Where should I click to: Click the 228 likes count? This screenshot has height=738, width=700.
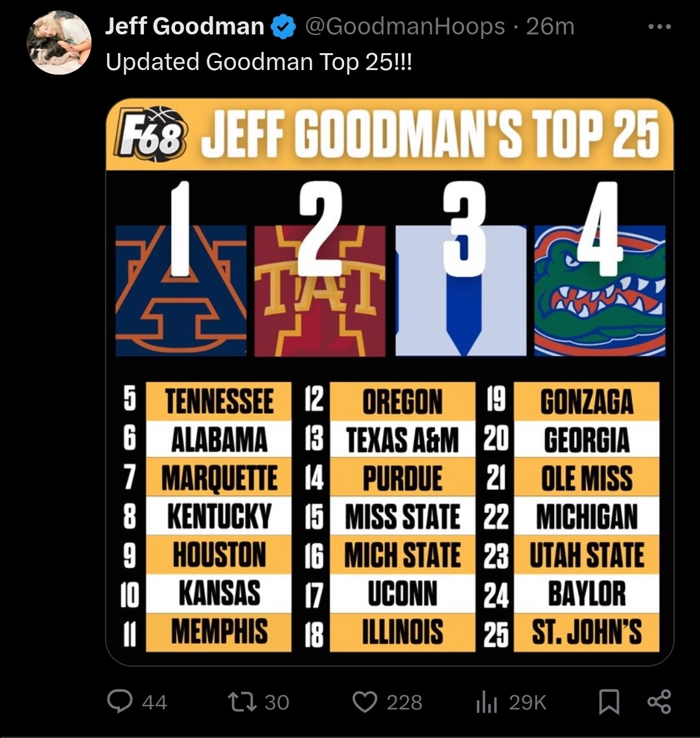tap(404, 702)
